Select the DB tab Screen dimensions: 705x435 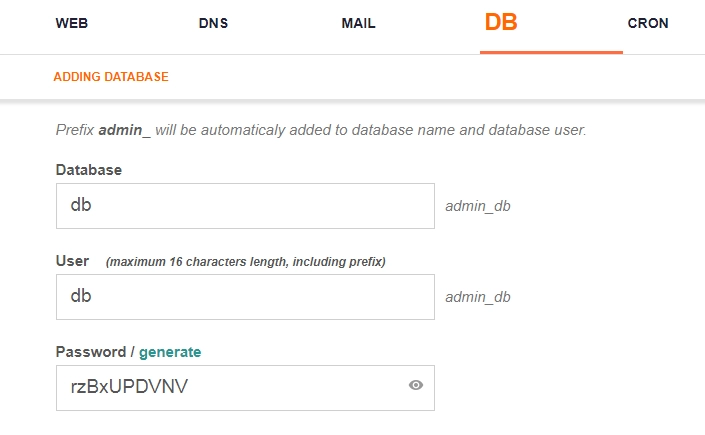point(501,22)
